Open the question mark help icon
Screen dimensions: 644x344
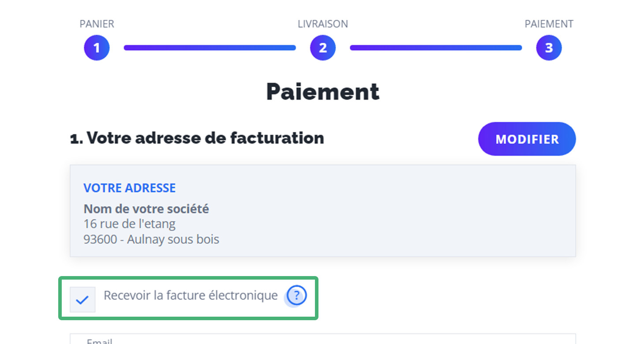click(296, 295)
